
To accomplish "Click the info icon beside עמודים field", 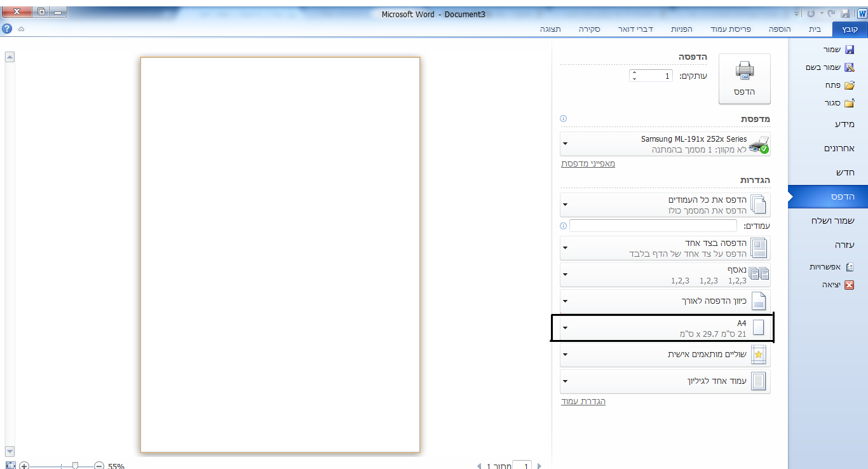I will (x=563, y=226).
